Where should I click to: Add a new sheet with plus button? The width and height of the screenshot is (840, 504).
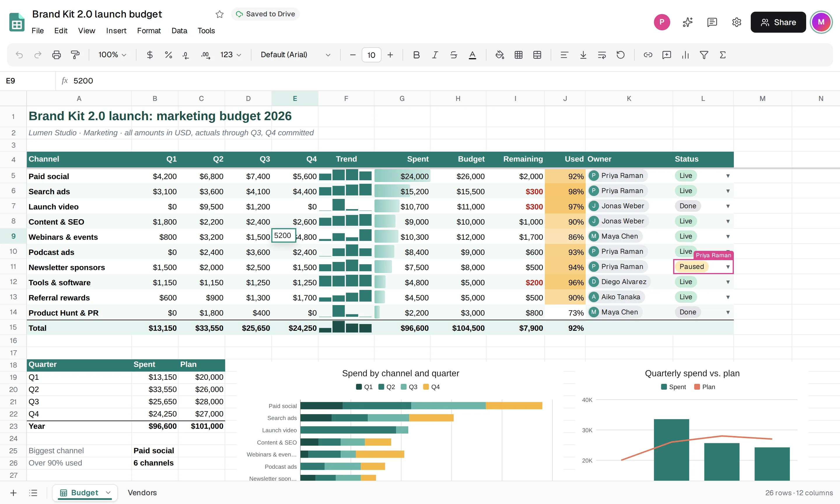coord(13,492)
